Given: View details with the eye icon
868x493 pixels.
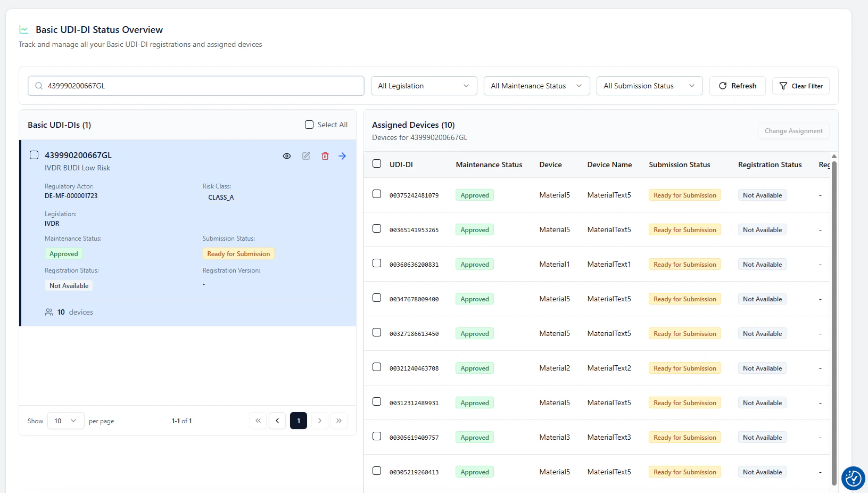Looking at the screenshot, I should click(287, 156).
